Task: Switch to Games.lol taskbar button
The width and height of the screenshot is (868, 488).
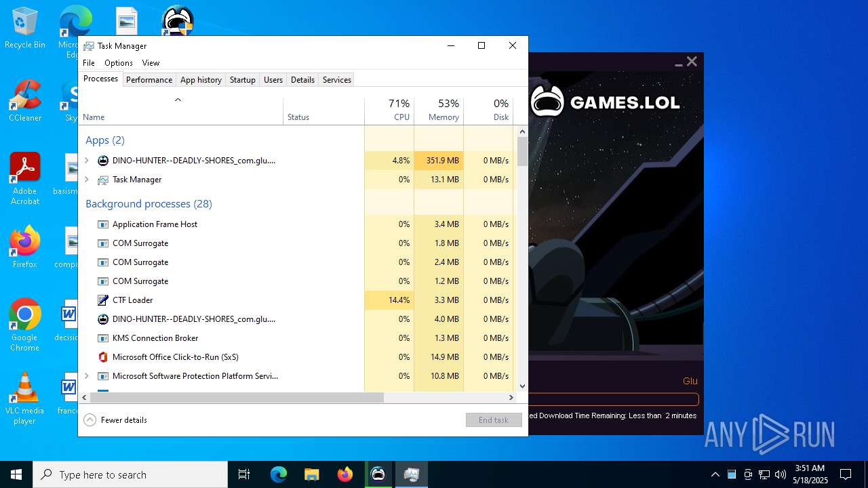Action: (x=378, y=474)
